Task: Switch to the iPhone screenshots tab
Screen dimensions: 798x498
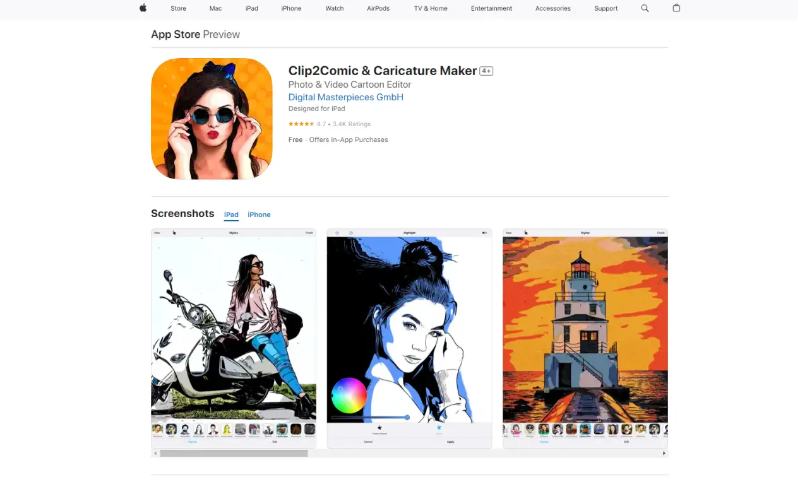Action: pos(259,215)
